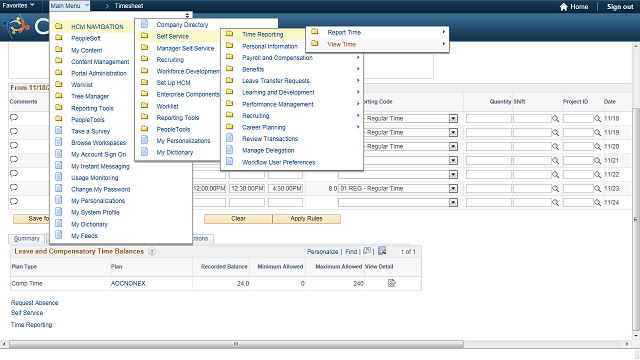Click the Home house icon

coord(564,7)
